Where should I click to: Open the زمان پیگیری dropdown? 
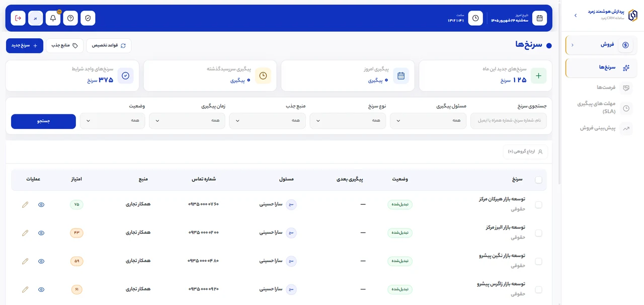[x=187, y=121]
